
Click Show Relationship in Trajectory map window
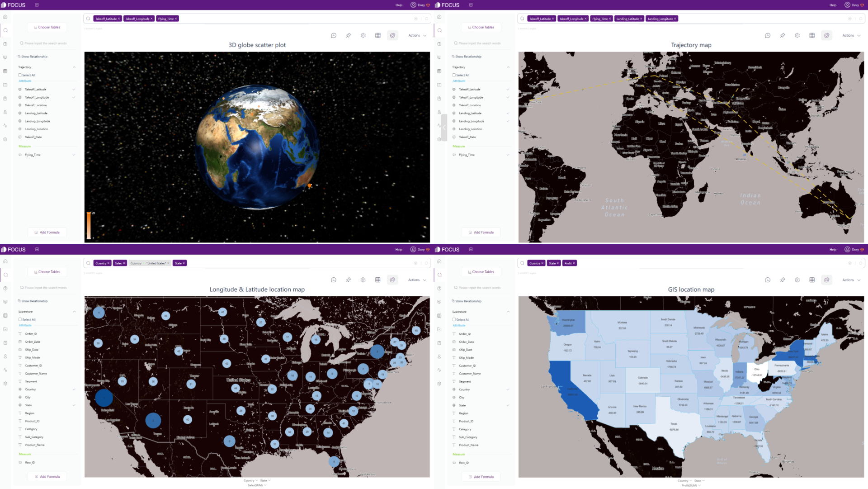click(x=467, y=57)
